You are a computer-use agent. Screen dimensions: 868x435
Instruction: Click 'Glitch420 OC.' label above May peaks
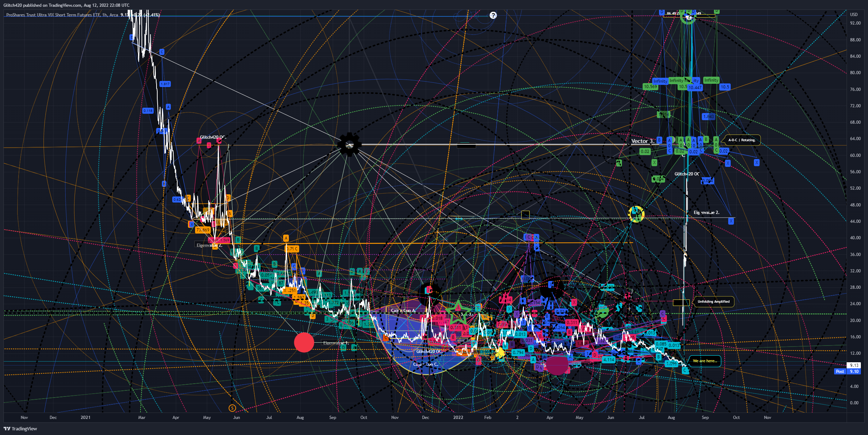click(x=213, y=137)
